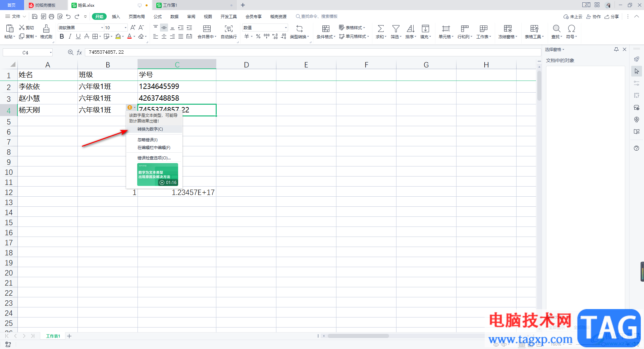Open the font size 10 dropdown
The image size is (644, 349).
tap(125, 28)
